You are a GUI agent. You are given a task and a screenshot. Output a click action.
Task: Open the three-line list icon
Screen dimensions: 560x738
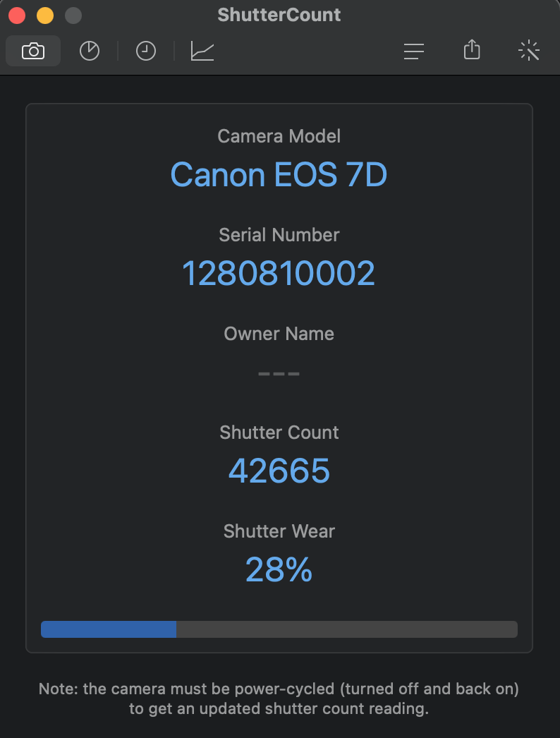(414, 51)
